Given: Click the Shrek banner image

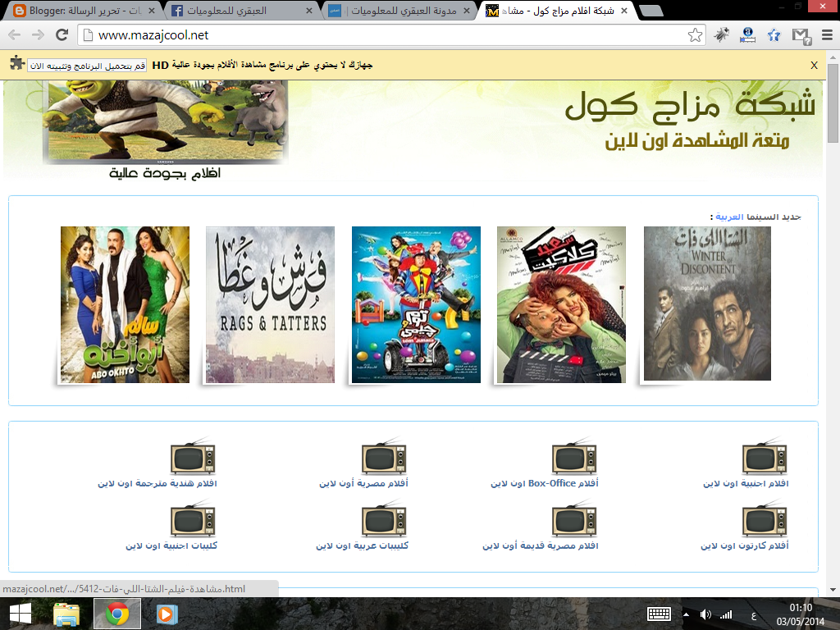Looking at the screenshot, I should pyautogui.click(x=166, y=121).
